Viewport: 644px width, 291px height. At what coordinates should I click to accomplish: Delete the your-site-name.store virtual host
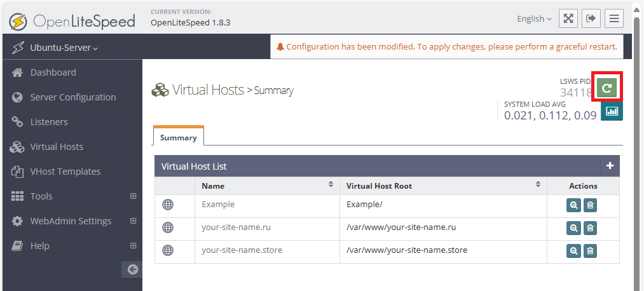coord(590,251)
